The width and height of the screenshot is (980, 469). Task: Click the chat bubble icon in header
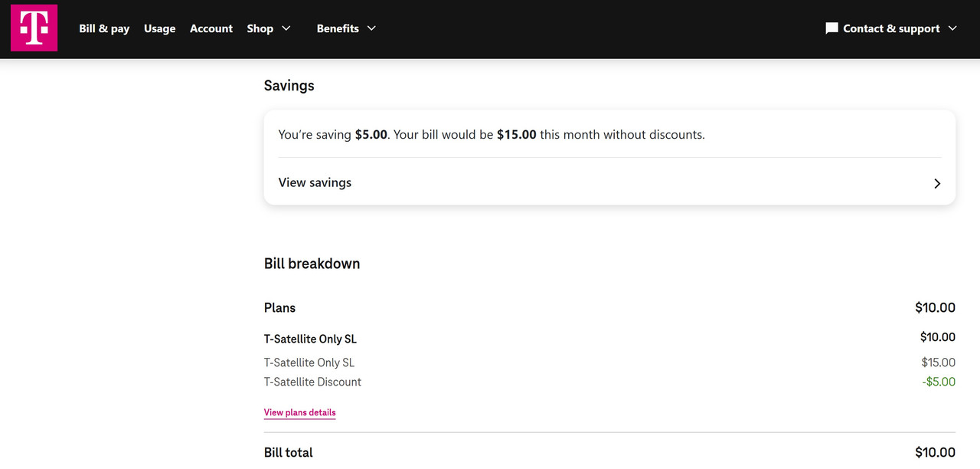pos(831,28)
